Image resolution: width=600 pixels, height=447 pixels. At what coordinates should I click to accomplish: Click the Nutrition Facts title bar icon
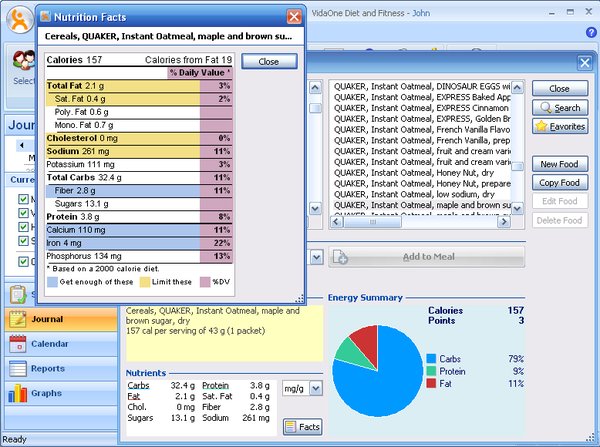tap(46, 16)
